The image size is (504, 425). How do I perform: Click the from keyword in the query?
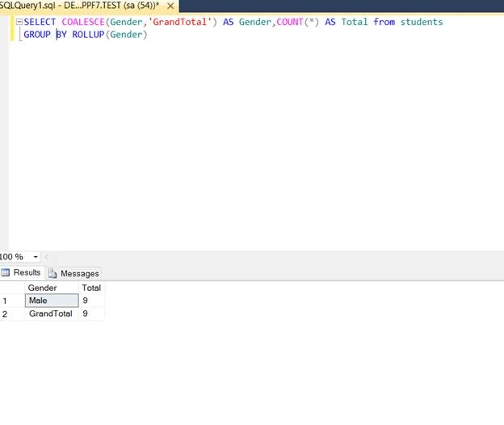tap(384, 22)
